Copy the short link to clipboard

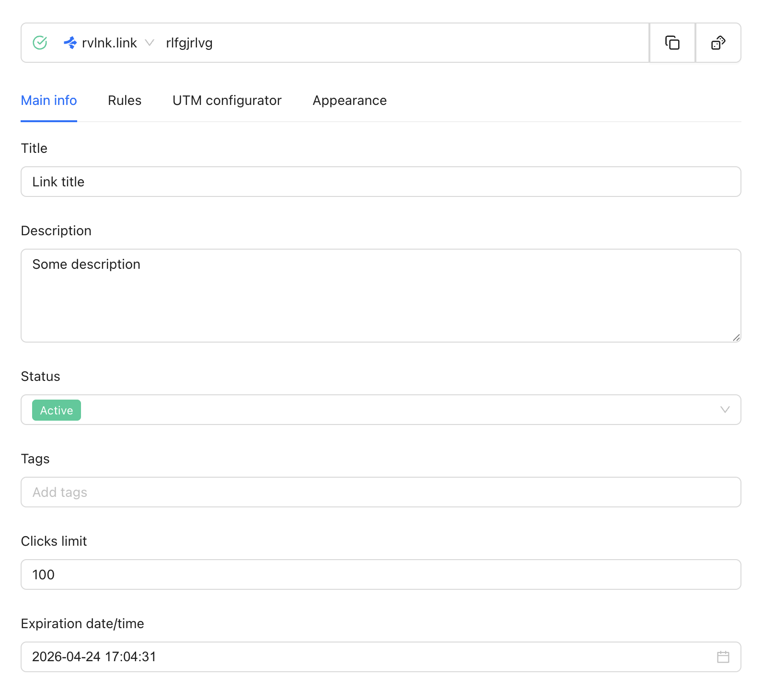(x=672, y=43)
